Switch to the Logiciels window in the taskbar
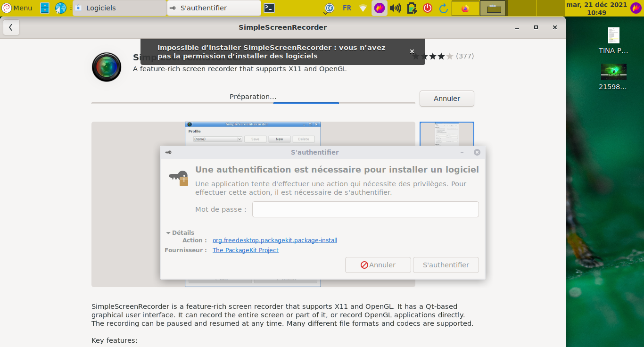This screenshot has height=347, width=644. 118,8
